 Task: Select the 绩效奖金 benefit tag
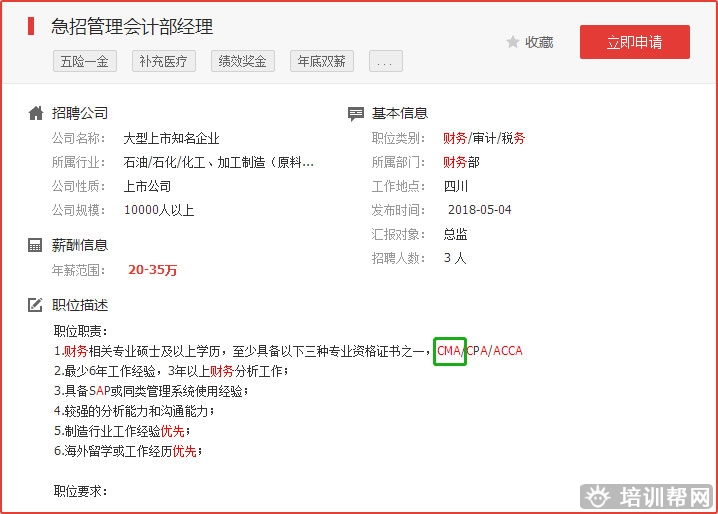pyautogui.click(x=244, y=61)
